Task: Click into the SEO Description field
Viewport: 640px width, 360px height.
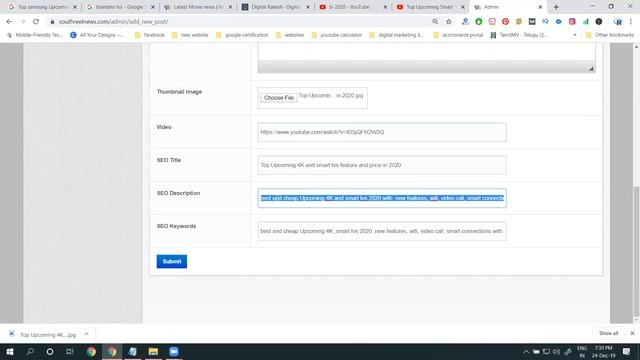Action: (382, 198)
